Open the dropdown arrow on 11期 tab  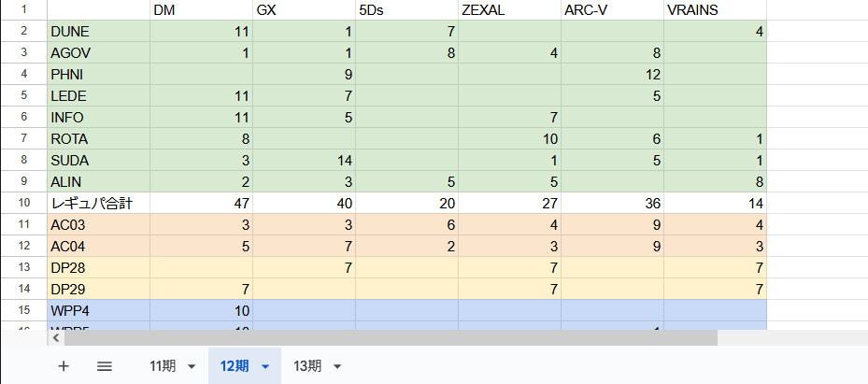pyautogui.click(x=192, y=366)
